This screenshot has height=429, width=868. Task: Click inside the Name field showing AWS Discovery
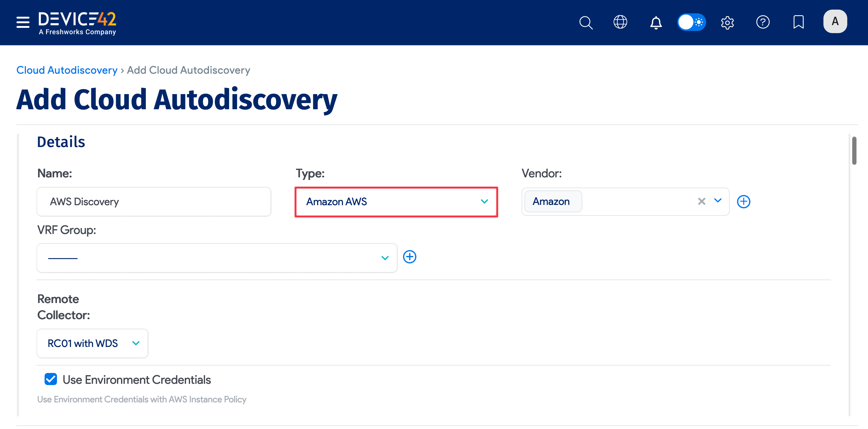coord(153,201)
